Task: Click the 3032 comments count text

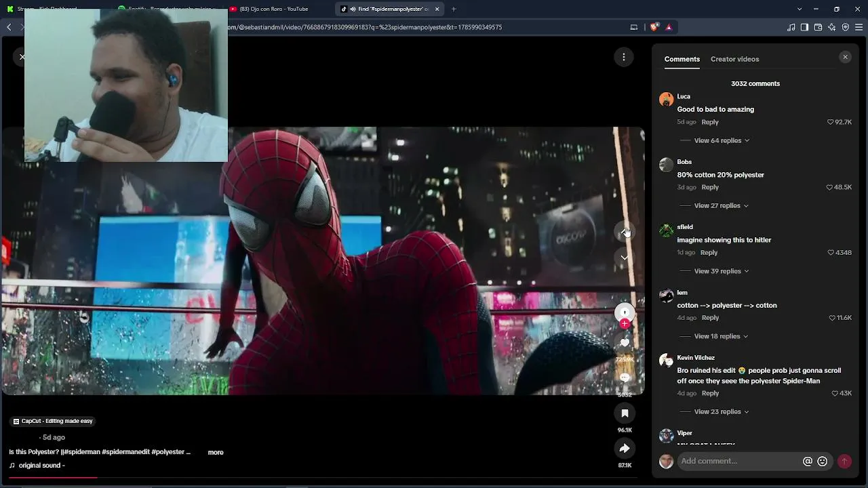Action: 755,84
